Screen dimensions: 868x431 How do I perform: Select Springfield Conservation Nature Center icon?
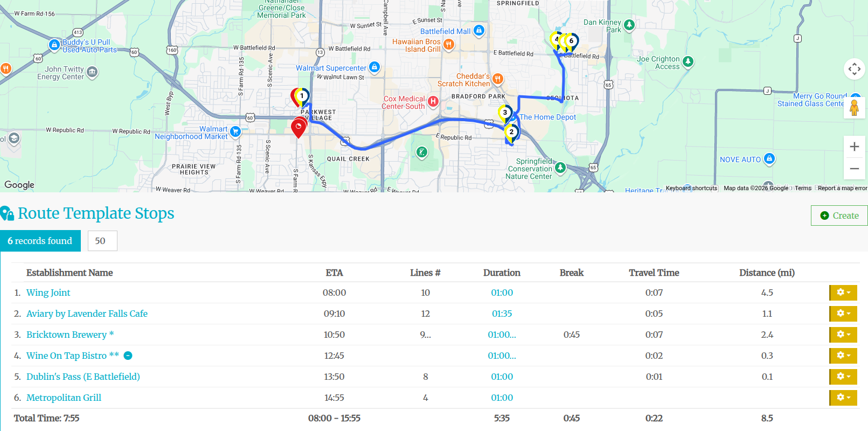(x=560, y=168)
